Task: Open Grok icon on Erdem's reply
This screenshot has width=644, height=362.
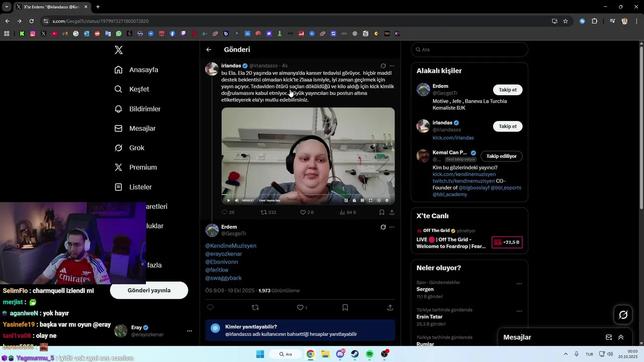Action: (x=383, y=227)
